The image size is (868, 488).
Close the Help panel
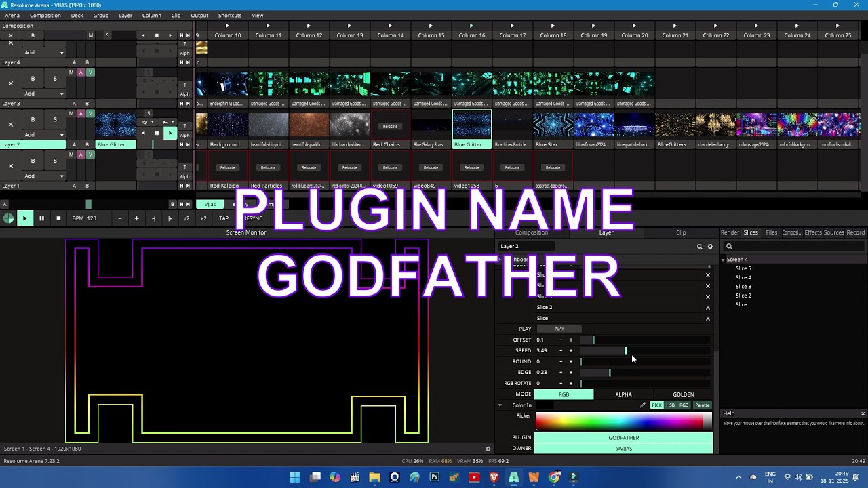[x=863, y=413]
